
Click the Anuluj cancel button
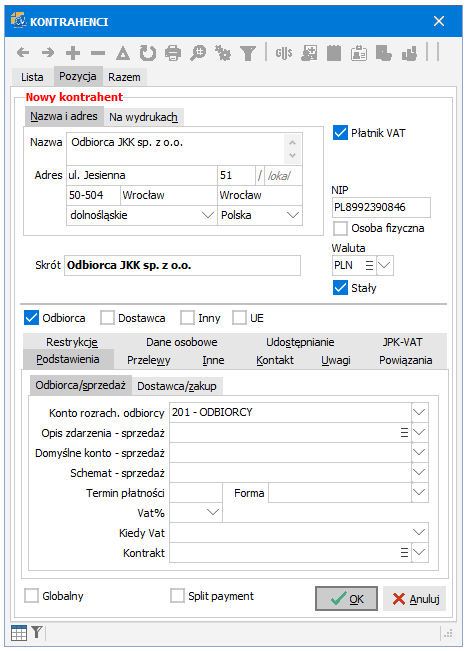(x=415, y=598)
